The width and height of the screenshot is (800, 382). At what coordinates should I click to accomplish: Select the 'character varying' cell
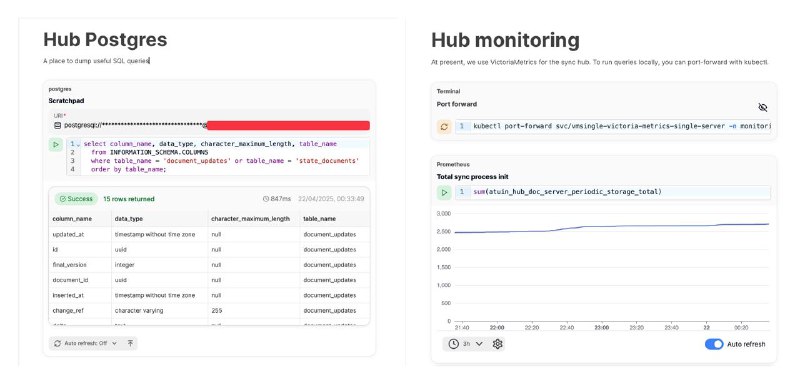coord(159,310)
